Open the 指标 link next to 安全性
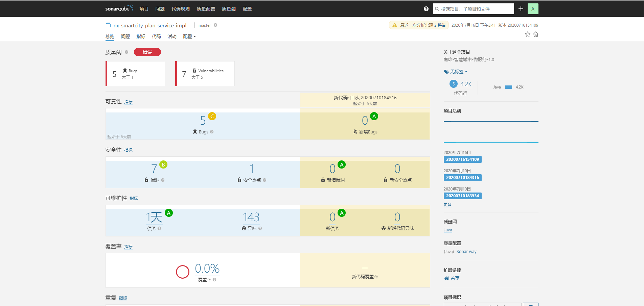Viewport: 644px width, 306px height. [x=129, y=150]
